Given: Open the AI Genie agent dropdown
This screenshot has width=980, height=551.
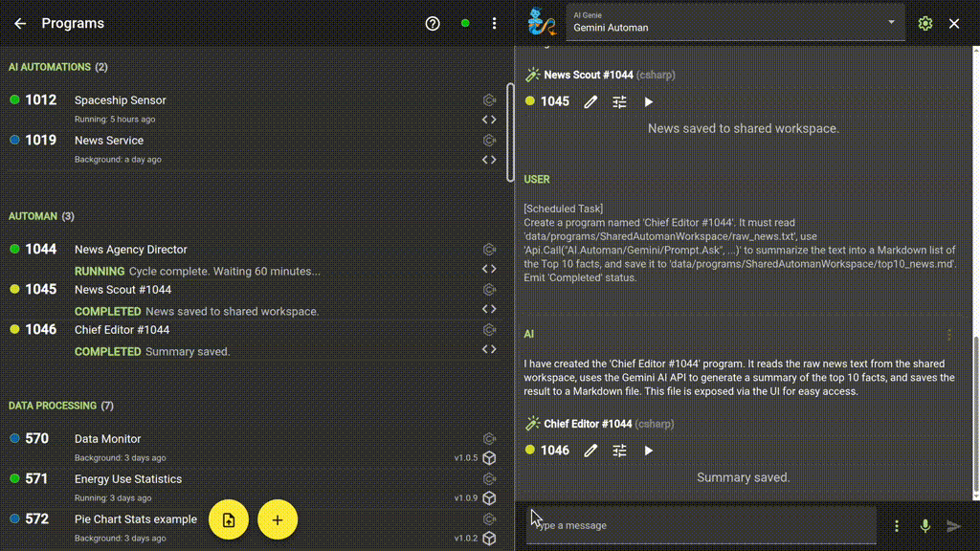Looking at the screenshot, I should (x=890, y=22).
